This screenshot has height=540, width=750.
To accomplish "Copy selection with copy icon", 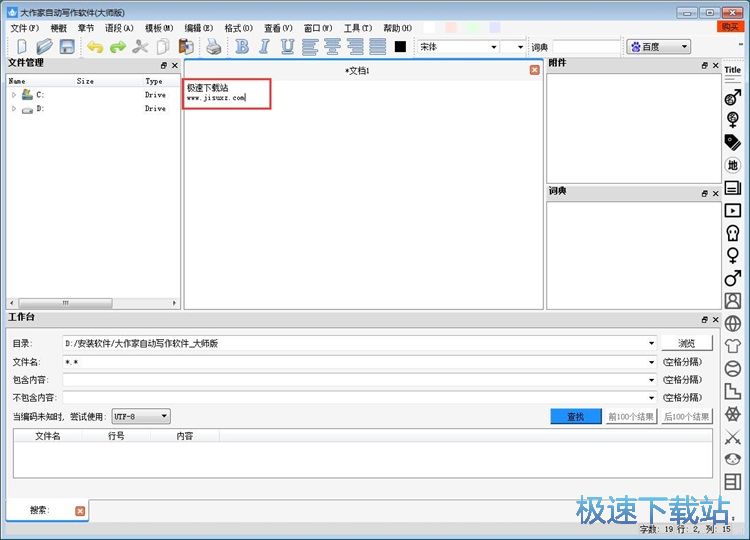I will [x=163, y=47].
